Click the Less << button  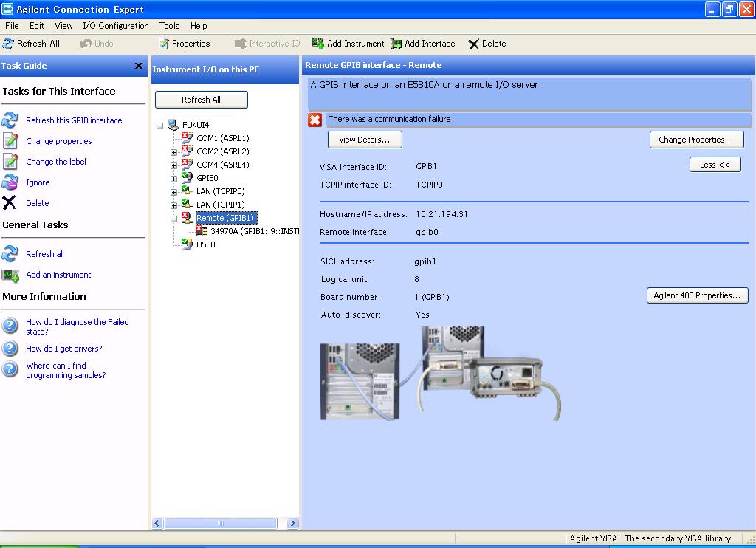click(x=714, y=165)
